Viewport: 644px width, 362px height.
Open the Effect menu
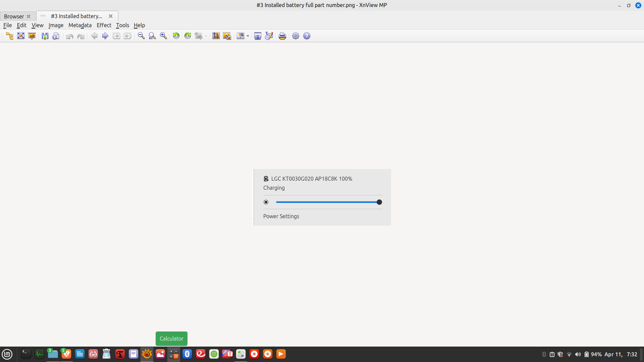104,25
